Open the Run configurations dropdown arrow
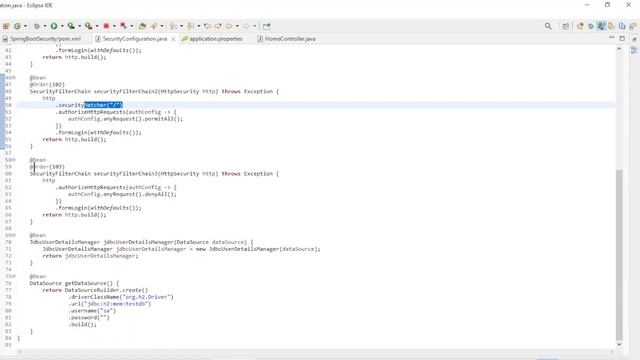This screenshot has width=640, height=360. click(x=62, y=26)
